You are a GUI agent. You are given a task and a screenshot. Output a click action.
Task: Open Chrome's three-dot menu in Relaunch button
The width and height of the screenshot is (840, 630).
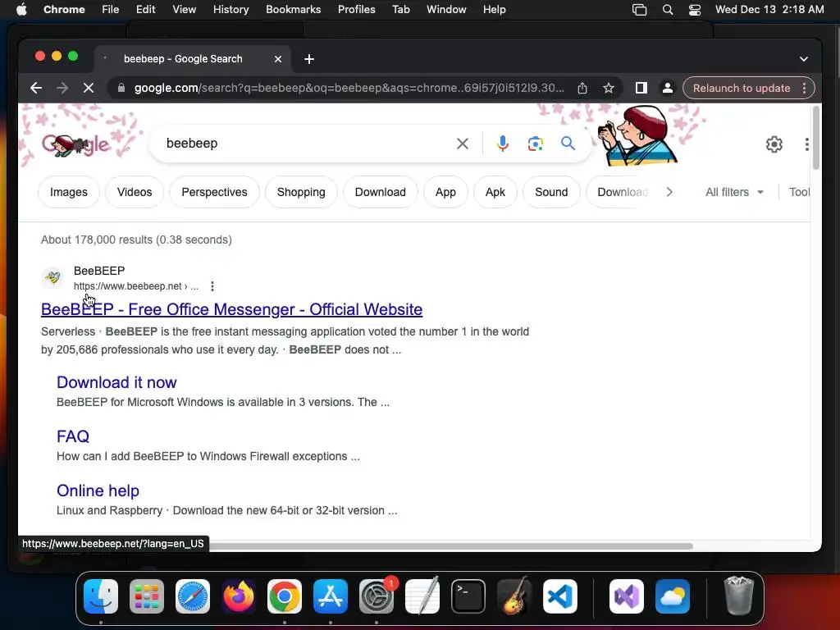point(804,89)
